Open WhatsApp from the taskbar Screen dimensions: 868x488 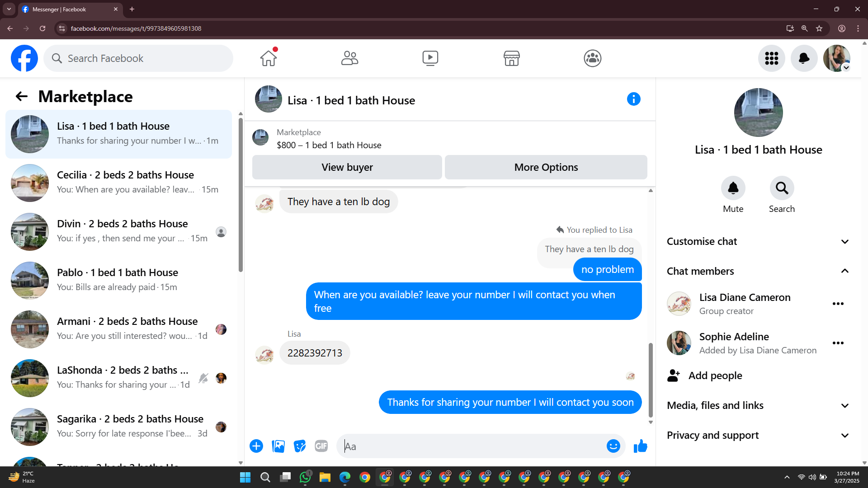(305, 477)
